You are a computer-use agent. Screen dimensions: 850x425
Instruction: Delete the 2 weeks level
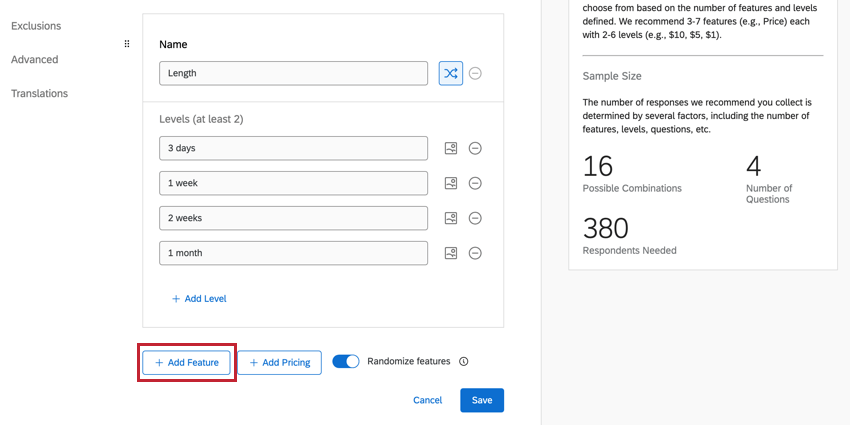pos(476,218)
